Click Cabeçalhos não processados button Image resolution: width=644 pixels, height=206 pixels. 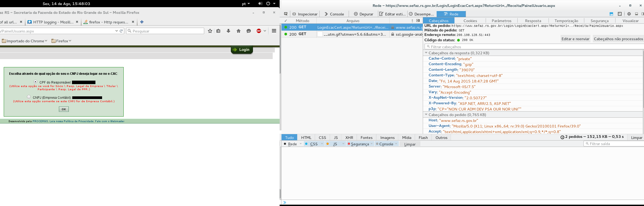(618, 39)
